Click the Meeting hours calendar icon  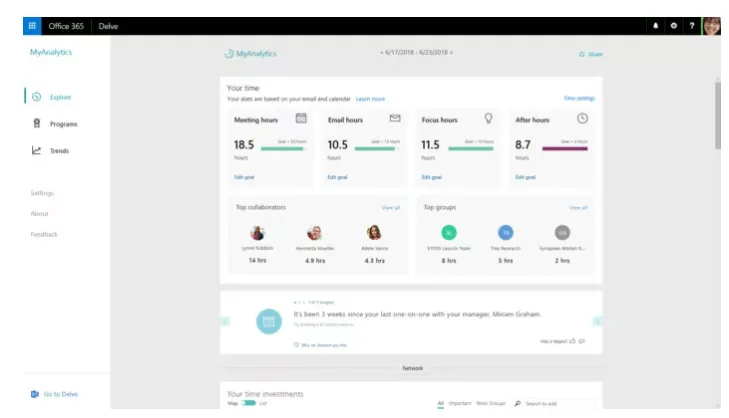[301, 118]
